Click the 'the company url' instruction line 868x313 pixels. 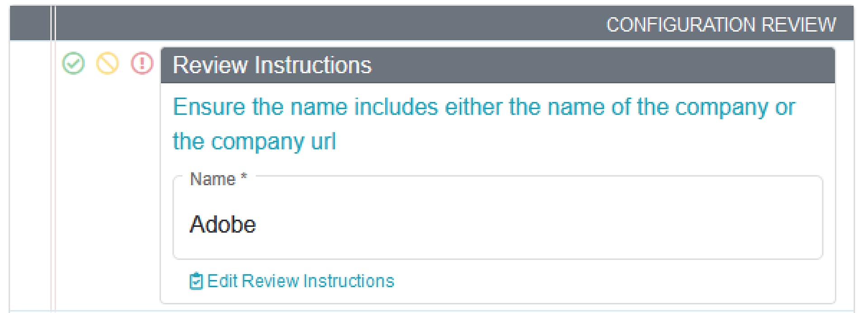point(254,141)
